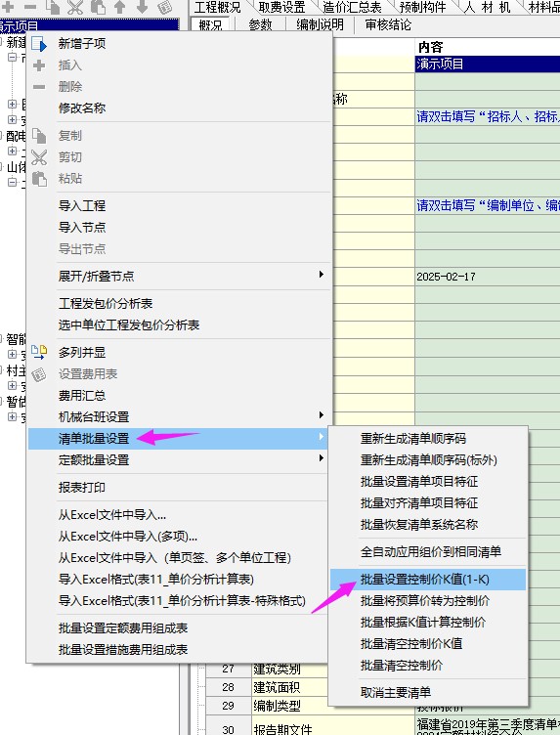Open the 取费设置 tab
The width and height of the screenshot is (560, 735).
(282, 7)
